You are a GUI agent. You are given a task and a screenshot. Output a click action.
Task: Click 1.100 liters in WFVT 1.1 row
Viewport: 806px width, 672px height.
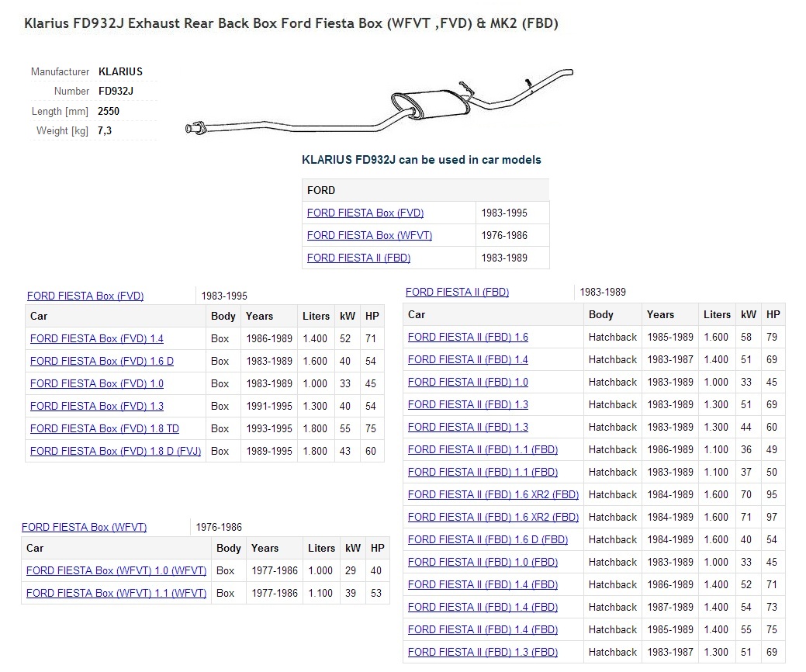point(320,594)
